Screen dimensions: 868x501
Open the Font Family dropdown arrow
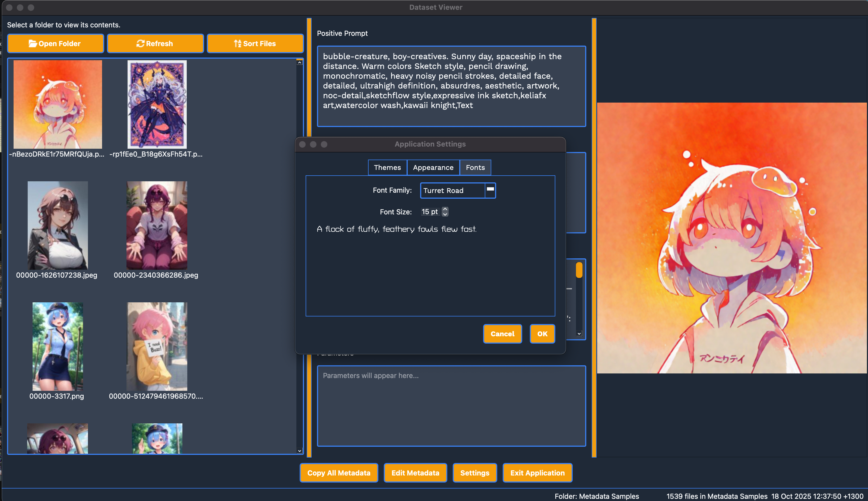tap(490, 190)
